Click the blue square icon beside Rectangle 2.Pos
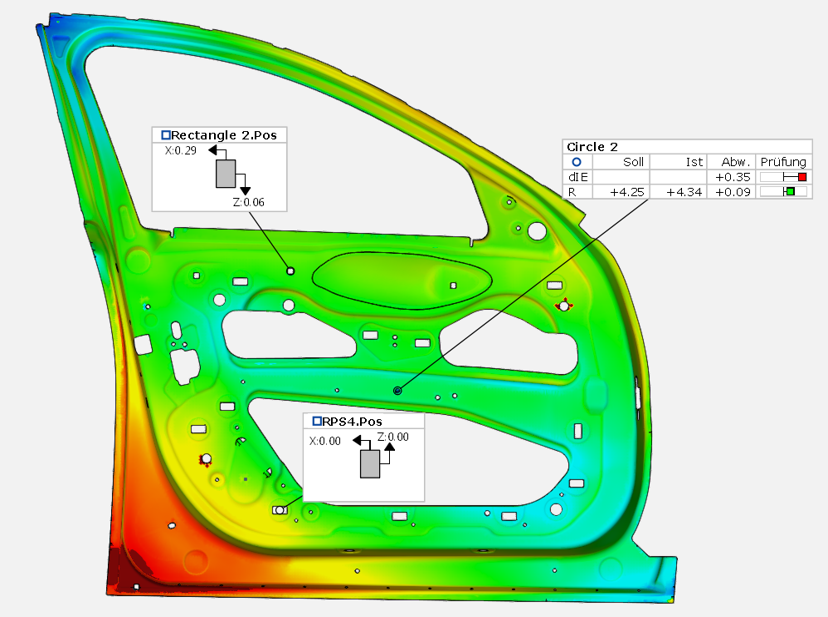The height and width of the screenshot is (617, 828). (x=165, y=135)
